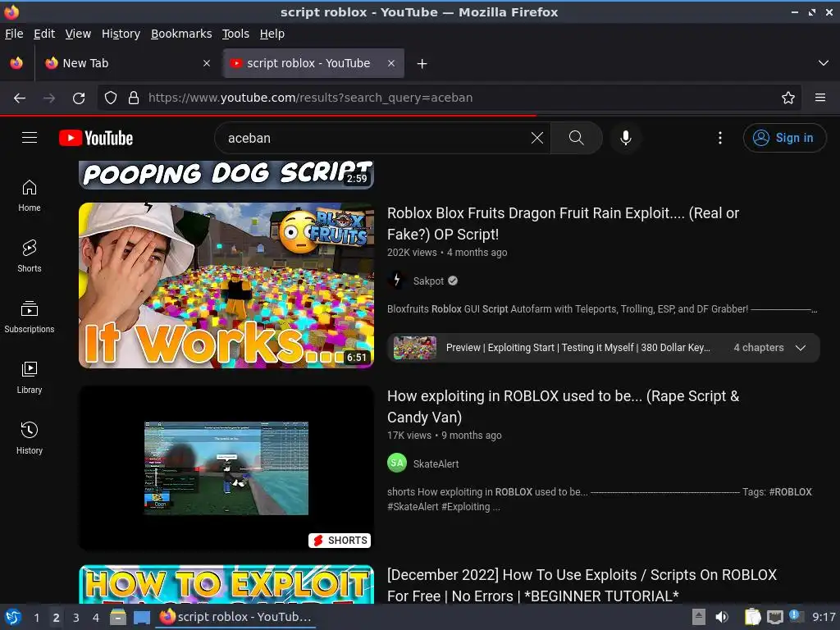Click the script roblox taskbar window entry
Image resolution: width=840 pixels, height=630 pixels.
pyautogui.click(x=235, y=617)
